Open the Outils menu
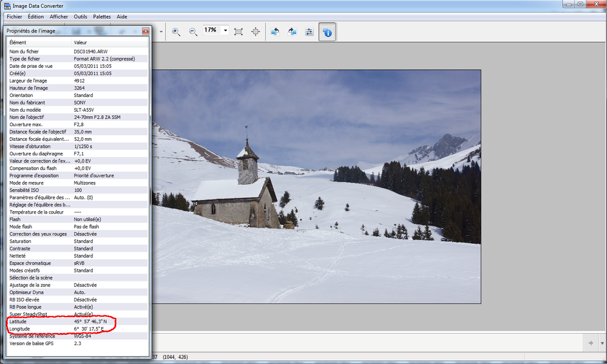 (81, 16)
